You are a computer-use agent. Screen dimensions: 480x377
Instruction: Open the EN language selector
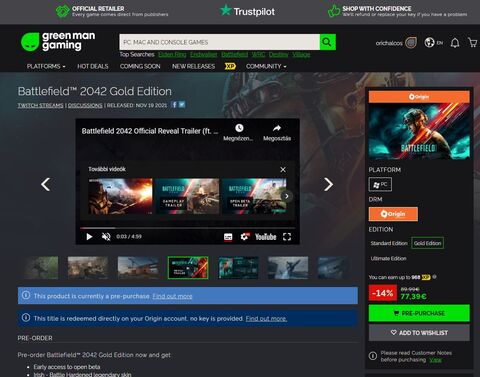pos(440,43)
